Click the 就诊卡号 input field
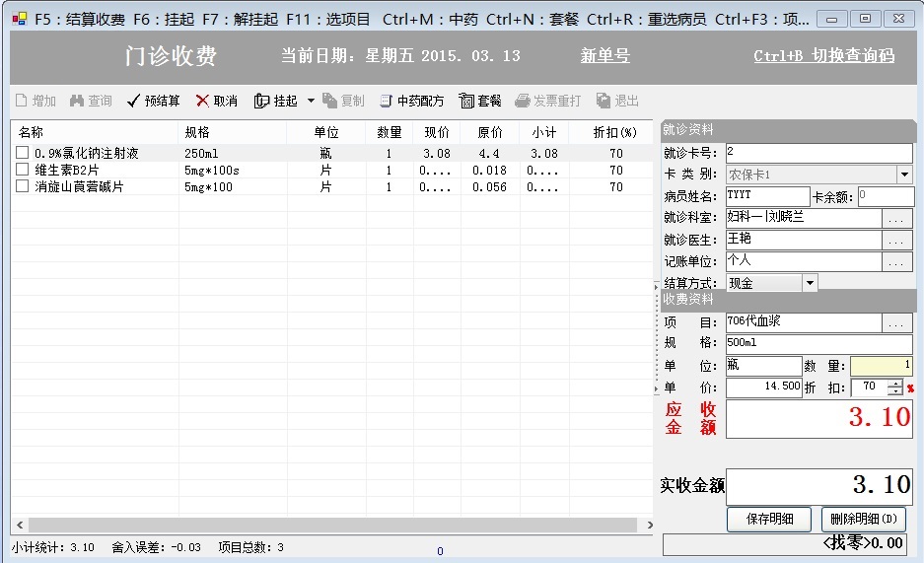 pos(819,153)
